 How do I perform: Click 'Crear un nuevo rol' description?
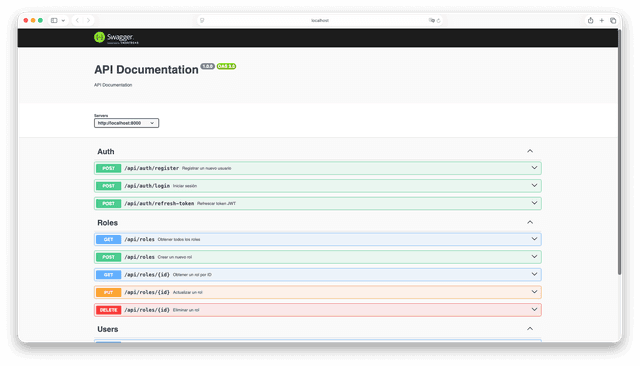click(175, 257)
